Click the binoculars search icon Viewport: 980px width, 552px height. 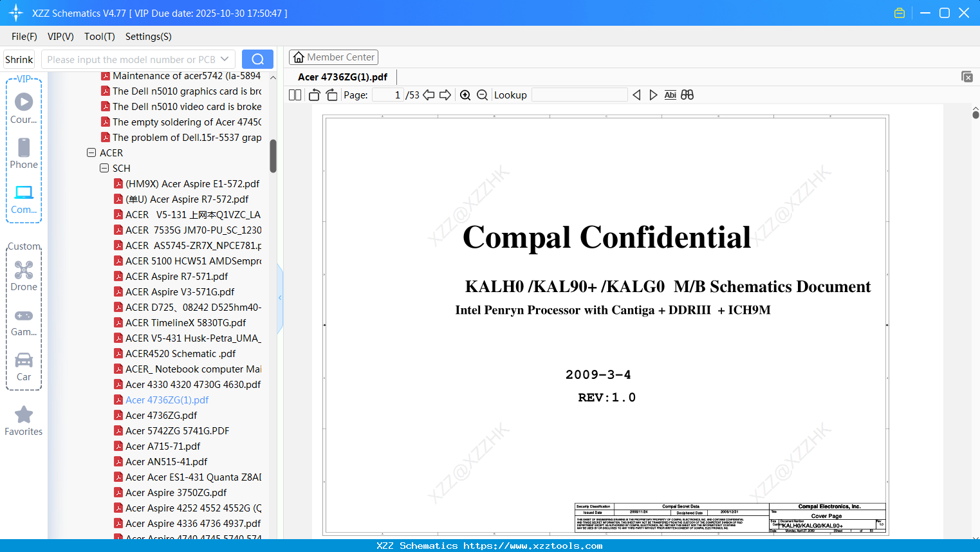point(687,95)
